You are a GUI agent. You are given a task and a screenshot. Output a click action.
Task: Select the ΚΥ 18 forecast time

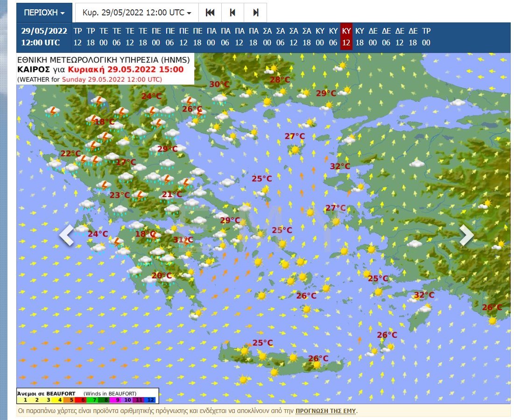click(359, 36)
